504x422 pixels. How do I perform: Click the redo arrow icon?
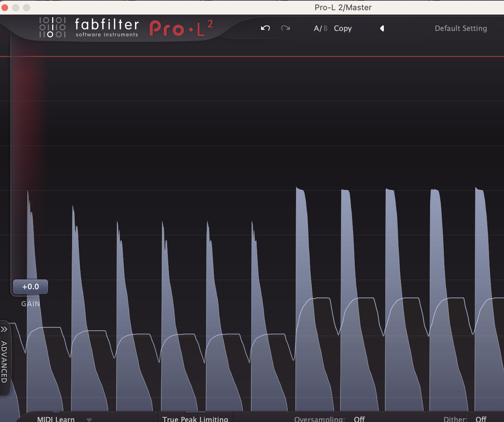[x=286, y=28]
